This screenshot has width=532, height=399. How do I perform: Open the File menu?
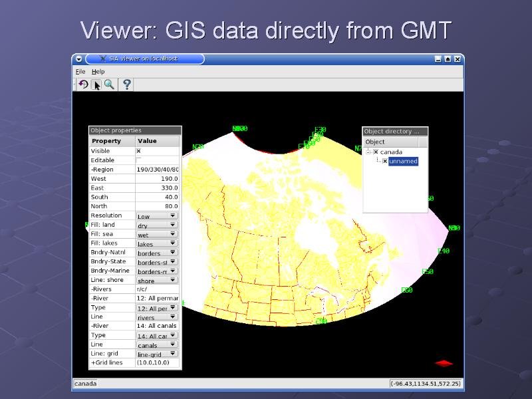click(80, 72)
